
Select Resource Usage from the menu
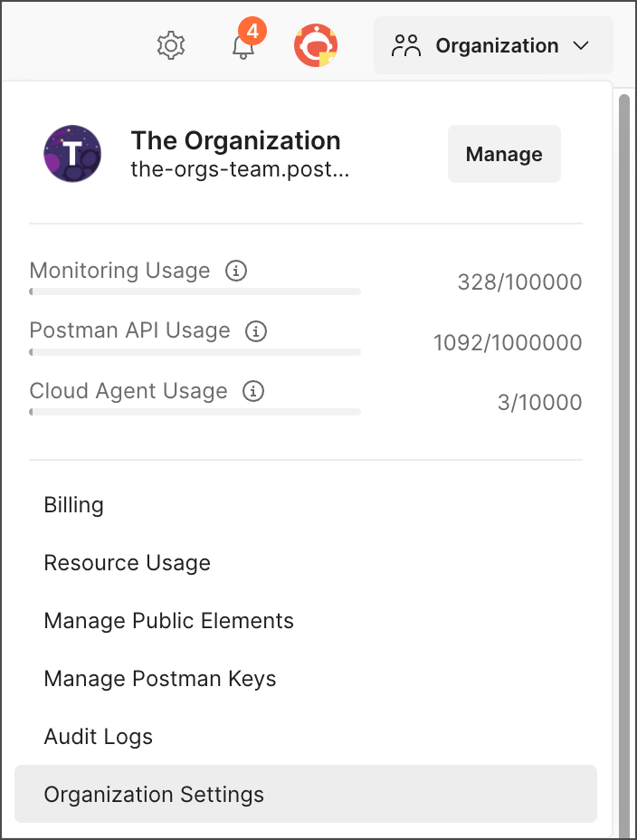click(x=128, y=563)
